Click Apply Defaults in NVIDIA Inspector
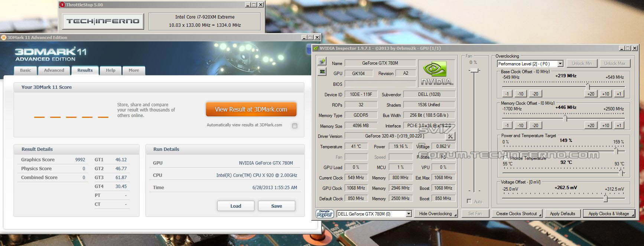 (562, 214)
